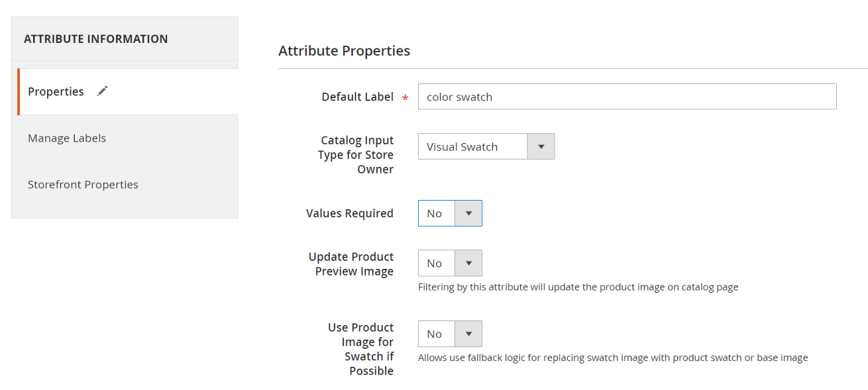Click the "Update Product Preview Image" label
This screenshot has width=868, height=390.
[351, 264]
